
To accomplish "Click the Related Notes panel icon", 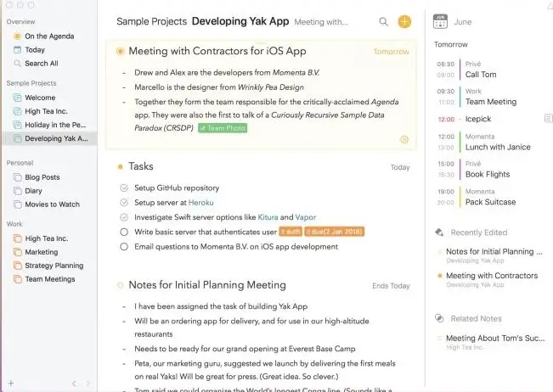I will [439, 318].
